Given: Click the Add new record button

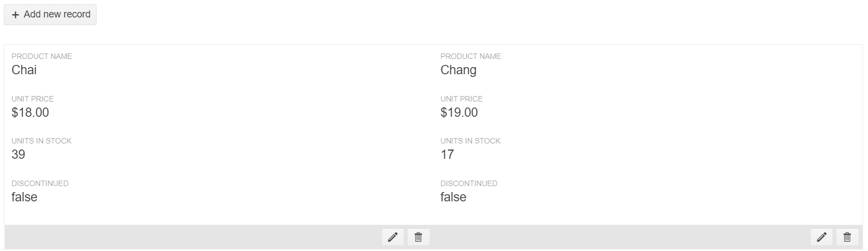Looking at the screenshot, I should click(50, 15).
